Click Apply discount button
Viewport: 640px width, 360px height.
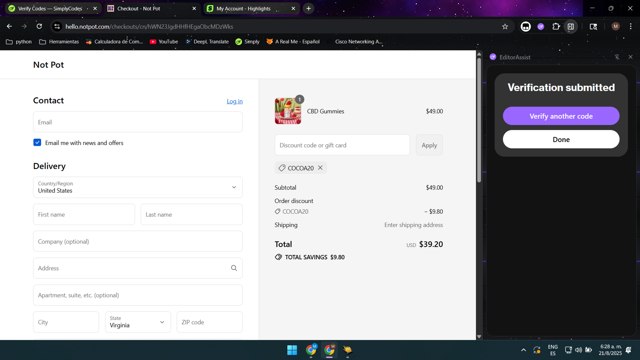tap(429, 145)
